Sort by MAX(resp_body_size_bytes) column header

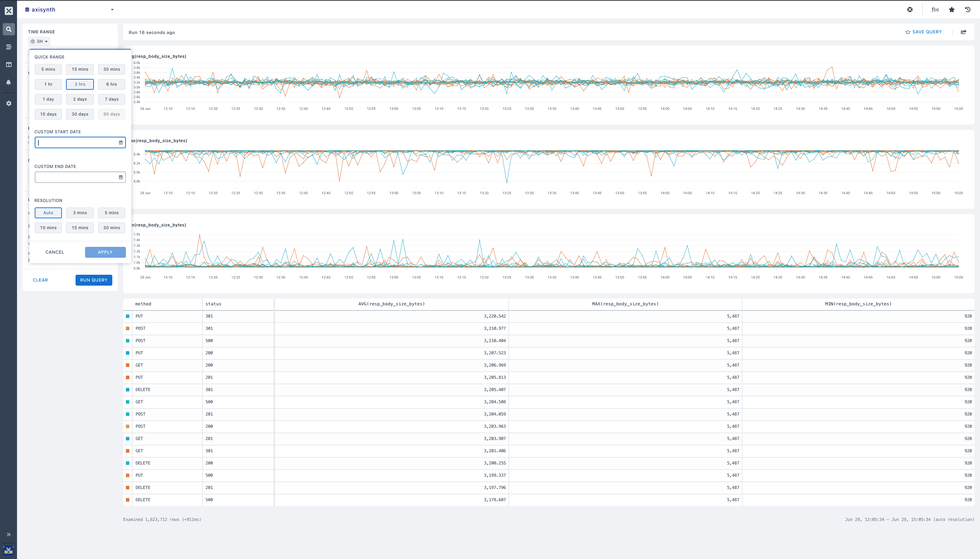click(x=625, y=304)
